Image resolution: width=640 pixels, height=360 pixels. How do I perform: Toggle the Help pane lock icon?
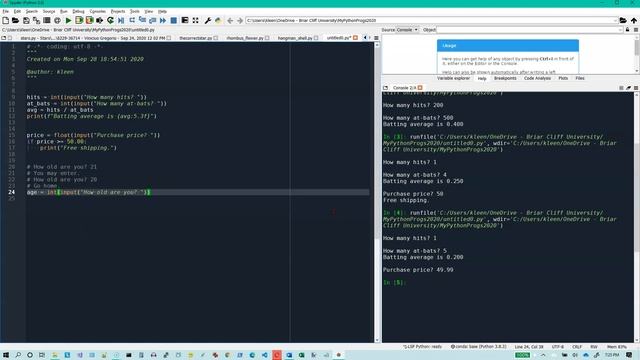[628, 30]
